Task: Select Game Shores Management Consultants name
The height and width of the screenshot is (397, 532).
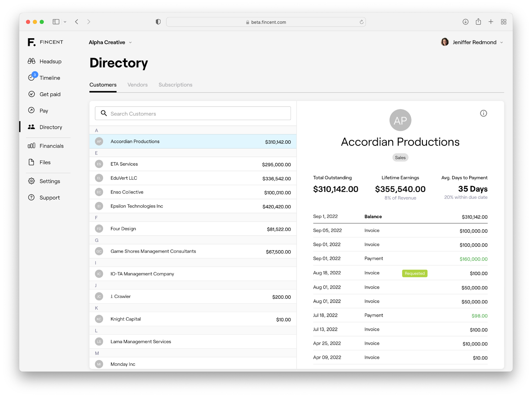Action: pos(153,251)
